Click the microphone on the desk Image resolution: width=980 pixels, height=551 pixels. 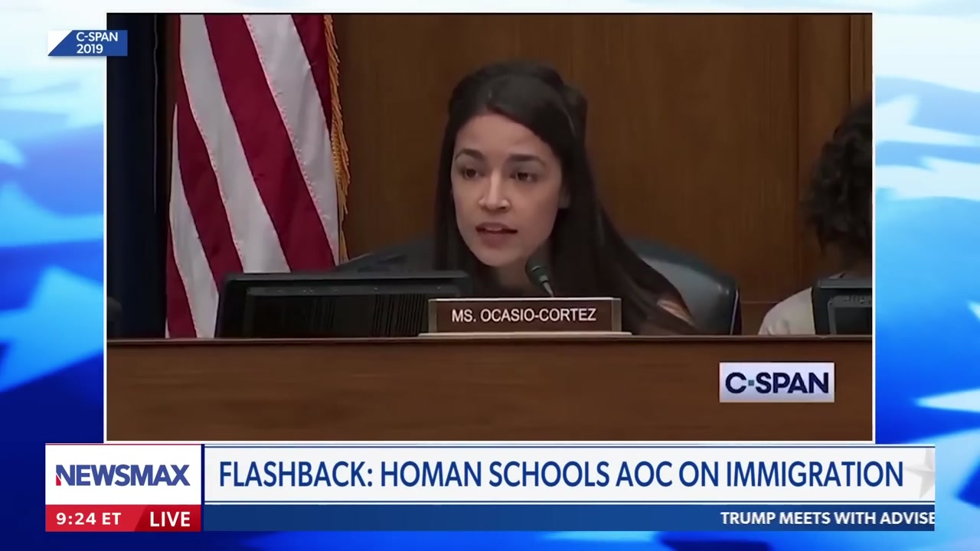point(539,275)
